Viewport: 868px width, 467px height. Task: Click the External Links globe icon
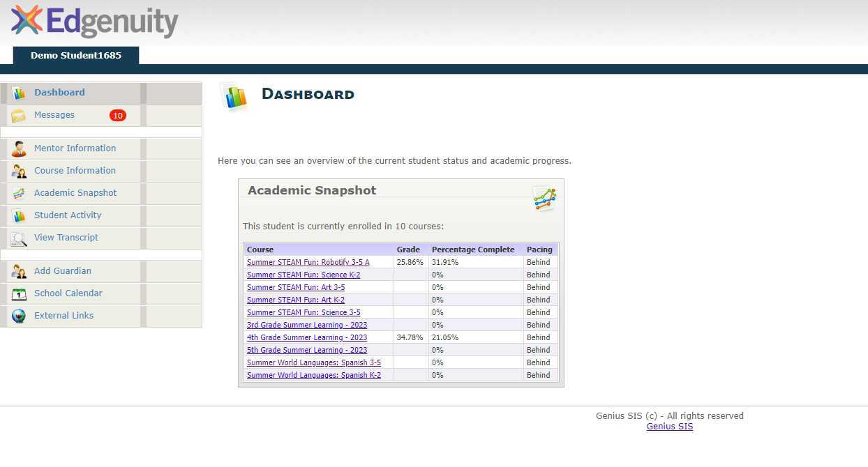tap(17, 315)
